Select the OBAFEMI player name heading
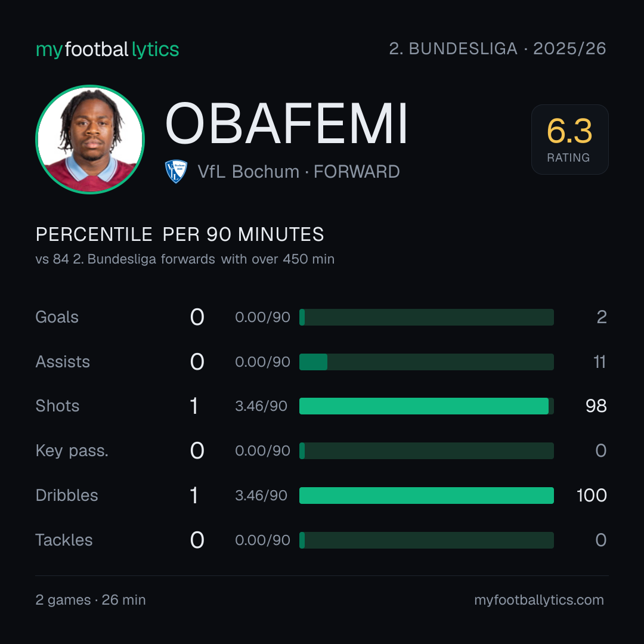The image size is (644, 644). click(x=286, y=123)
